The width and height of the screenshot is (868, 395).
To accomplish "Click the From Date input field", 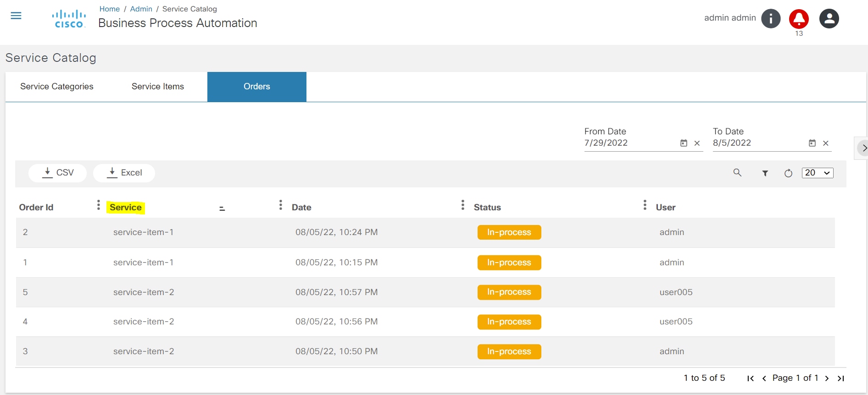I will coord(629,143).
